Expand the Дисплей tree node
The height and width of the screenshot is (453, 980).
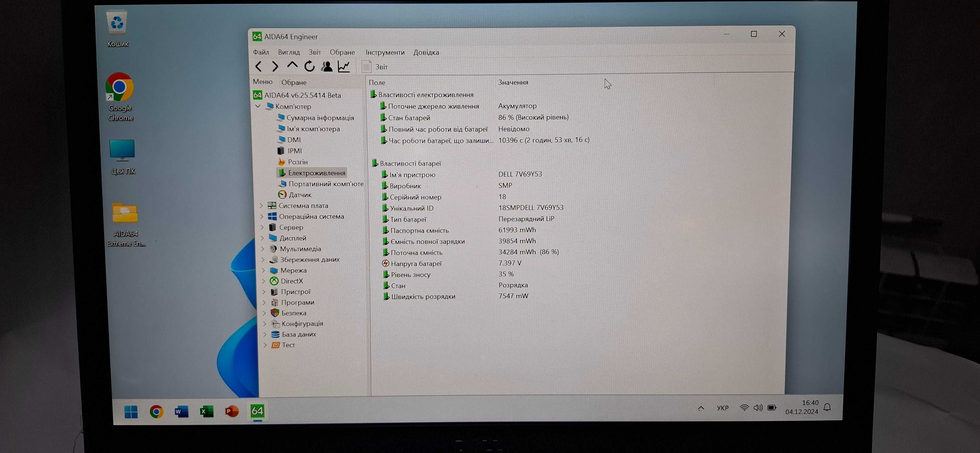tap(263, 238)
